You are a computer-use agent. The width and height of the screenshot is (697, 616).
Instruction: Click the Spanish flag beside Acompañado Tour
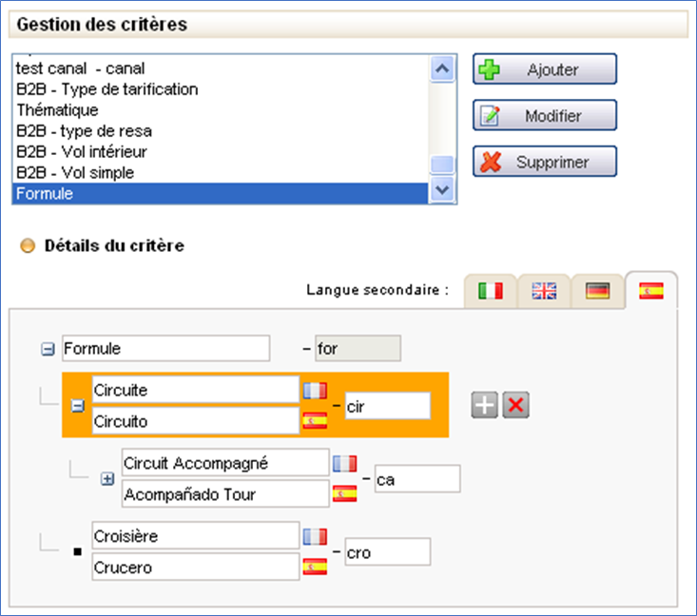tap(344, 493)
